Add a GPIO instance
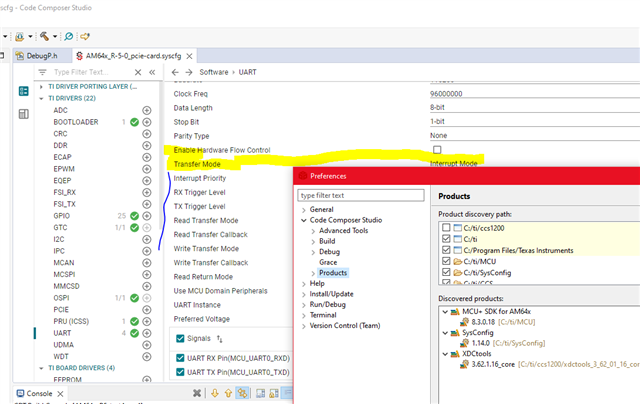The image size is (640, 404). [x=147, y=216]
